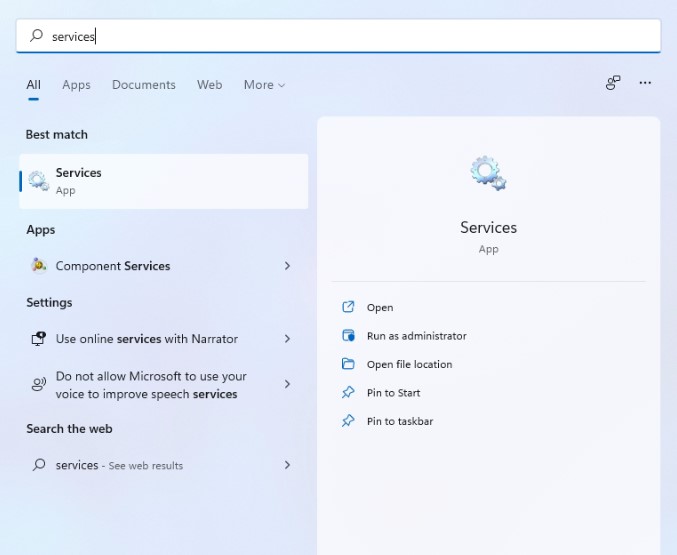677x555 pixels.
Task: Click the account/organization search icon
Action: point(613,83)
